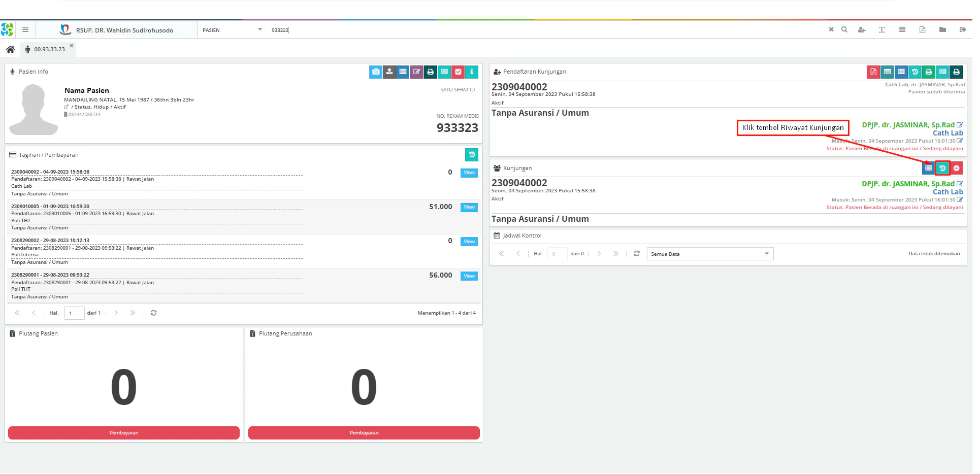Go to first page in Jadwal Kontrol
980x474 pixels.
(501, 254)
